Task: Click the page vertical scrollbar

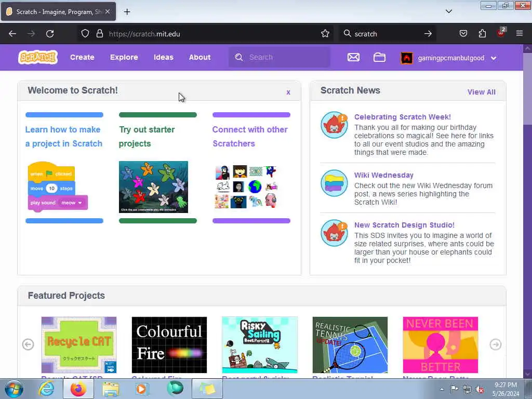Action: coord(528,211)
